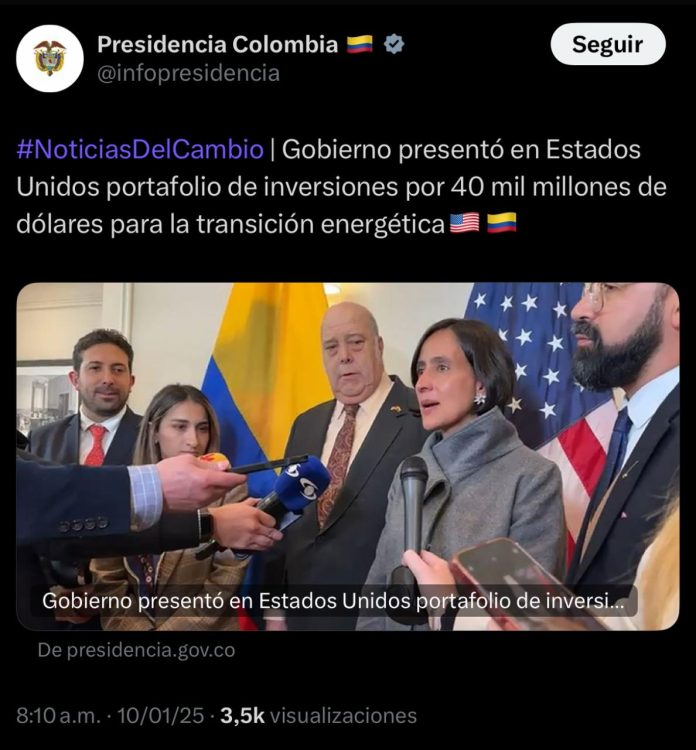Play the embedded press conference video
696x750 pixels.
point(348,456)
